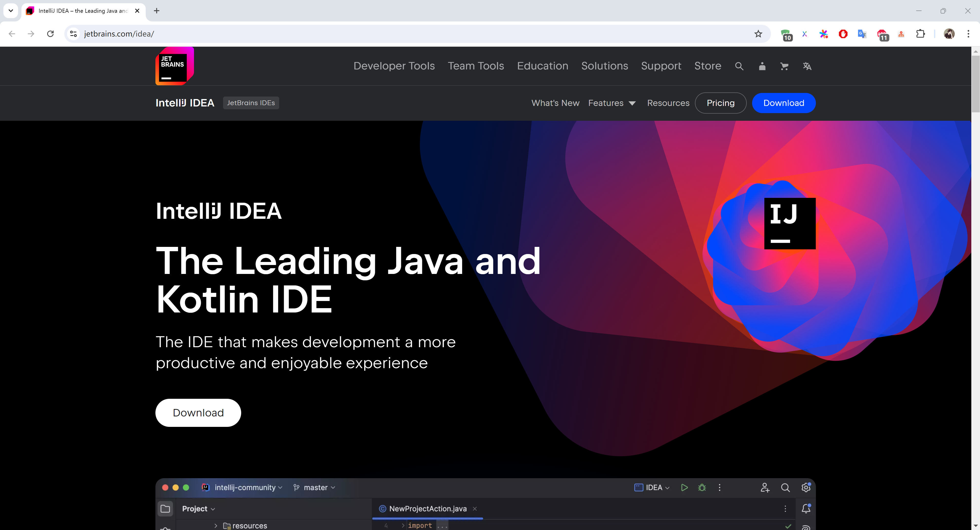Image resolution: width=980 pixels, height=530 pixels.
Task: Click the IJ product logo
Action: 790,223
